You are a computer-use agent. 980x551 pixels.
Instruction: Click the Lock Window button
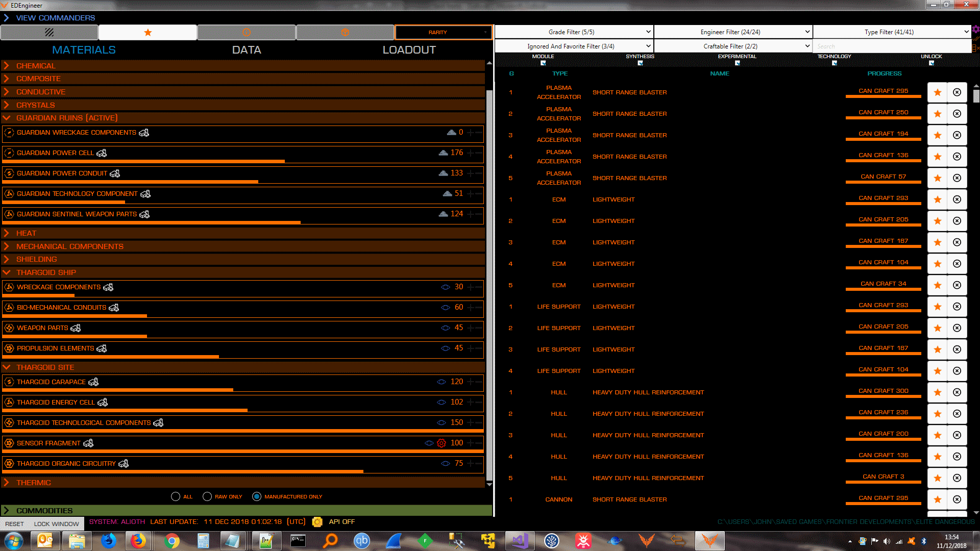pos(56,523)
